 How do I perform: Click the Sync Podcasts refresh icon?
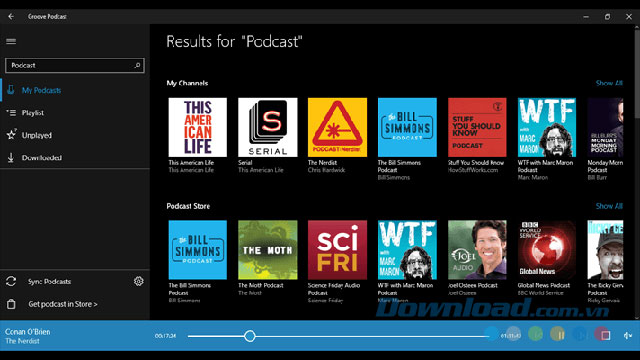pyautogui.click(x=11, y=281)
